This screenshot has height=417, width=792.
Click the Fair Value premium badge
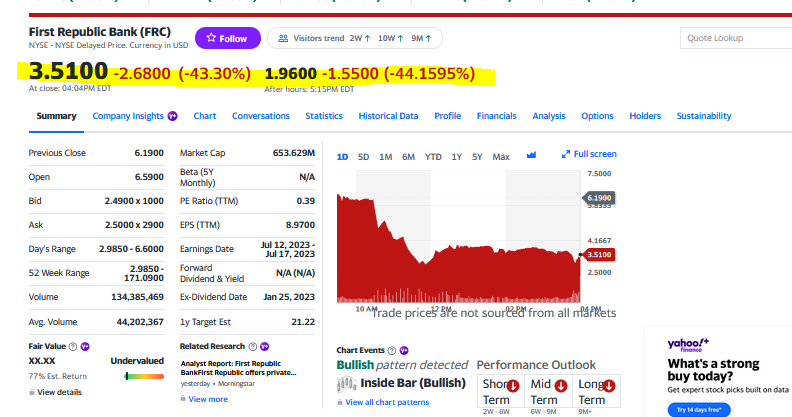click(85, 346)
